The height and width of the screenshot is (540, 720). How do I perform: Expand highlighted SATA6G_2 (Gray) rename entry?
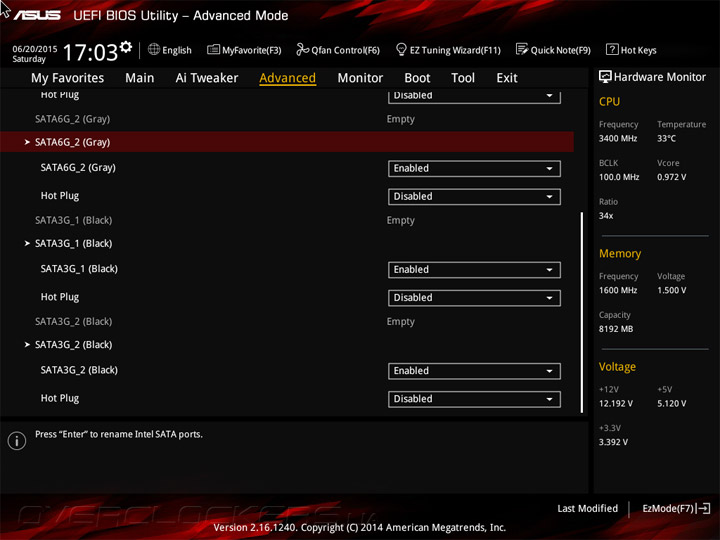pyautogui.click(x=287, y=142)
